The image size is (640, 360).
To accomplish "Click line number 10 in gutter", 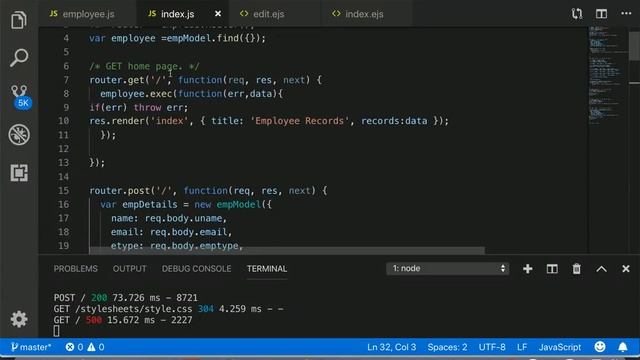I will pyautogui.click(x=63, y=121).
